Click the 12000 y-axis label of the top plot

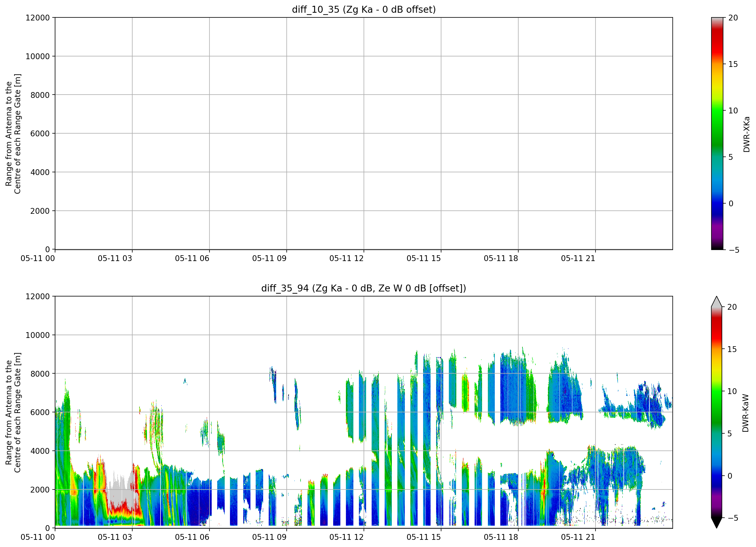(x=38, y=18)
